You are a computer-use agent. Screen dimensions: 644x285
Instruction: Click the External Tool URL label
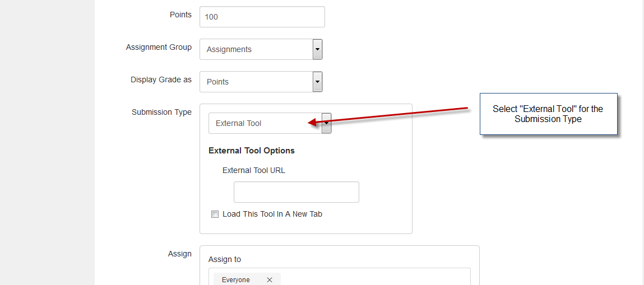click(254, 170)
